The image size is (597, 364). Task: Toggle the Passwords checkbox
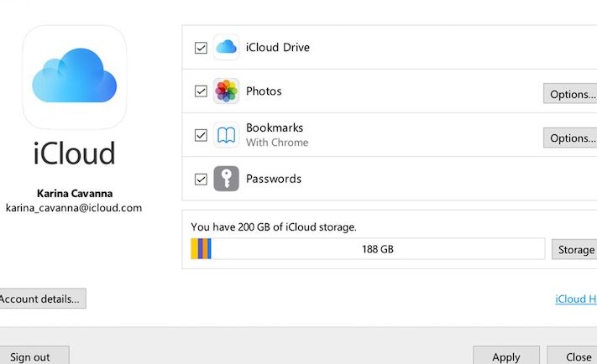(x=201, y=179)
